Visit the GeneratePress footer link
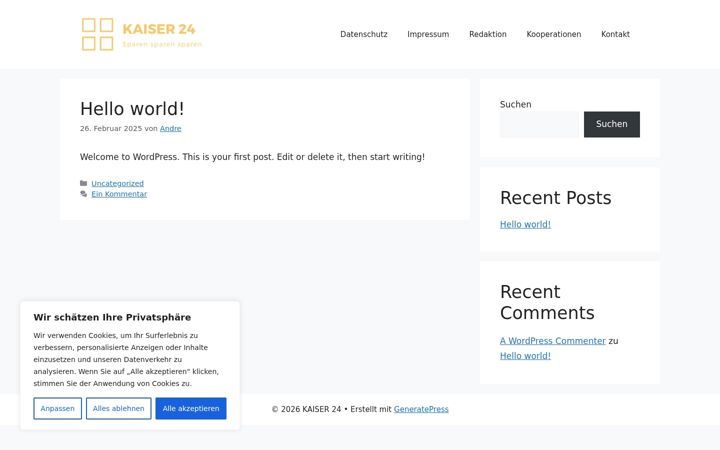This screenshot has height=450, width=720. pyautogui.click(x=421, y=409)
